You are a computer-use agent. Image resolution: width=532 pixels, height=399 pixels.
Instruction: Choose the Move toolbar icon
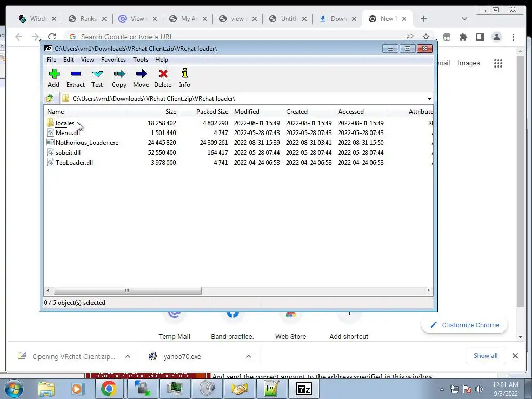pos(141,74)
